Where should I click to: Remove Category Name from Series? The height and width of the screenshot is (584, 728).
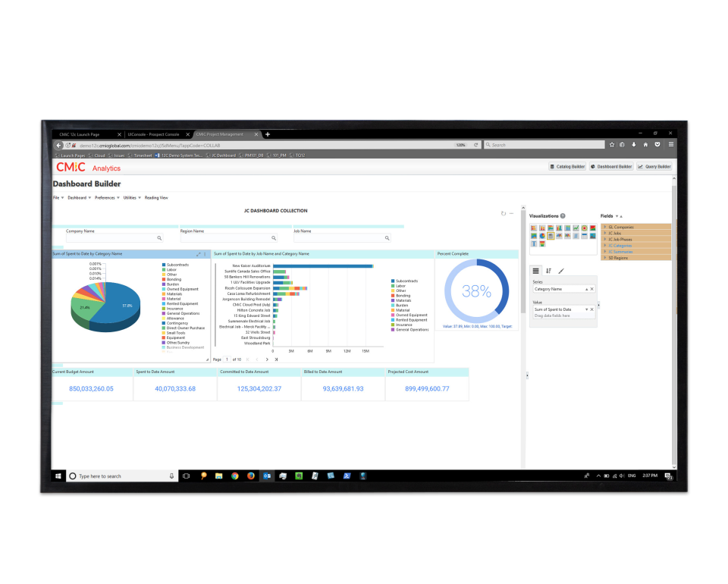point(592,289)
